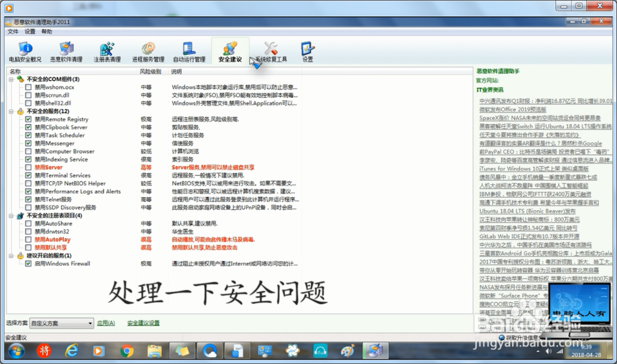
Task: Click the Windows Start orb
Action: [16, 351]
